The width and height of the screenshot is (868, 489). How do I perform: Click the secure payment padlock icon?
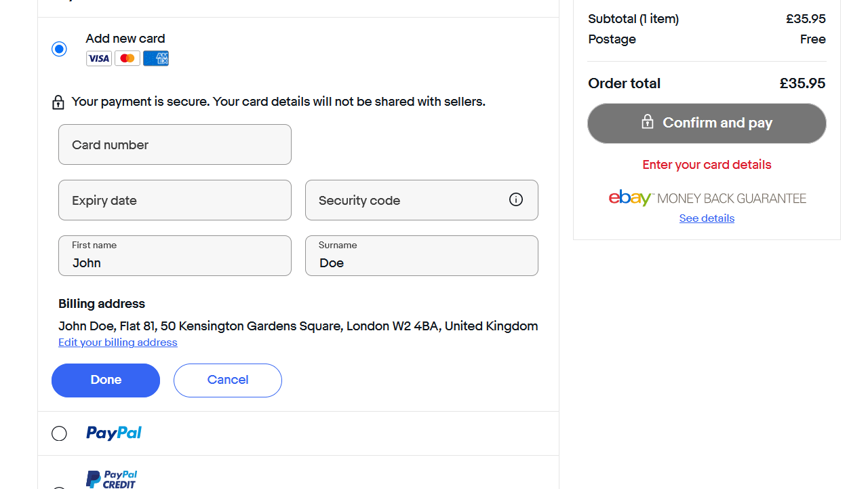58,102
